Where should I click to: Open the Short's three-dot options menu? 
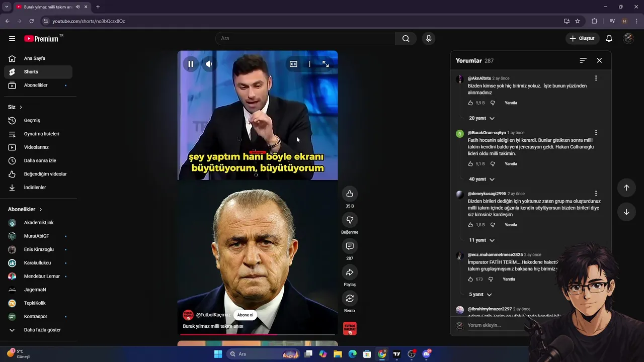[x=309, y=64]
